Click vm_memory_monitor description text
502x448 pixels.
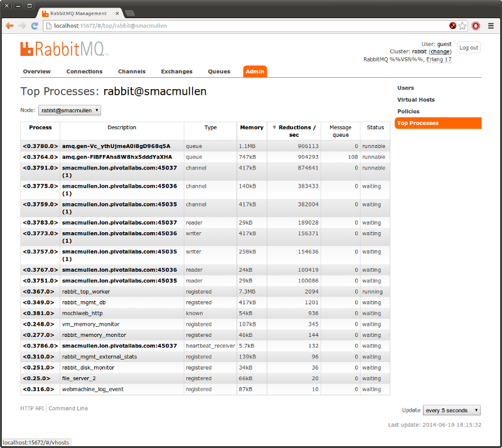coord(90,324)
